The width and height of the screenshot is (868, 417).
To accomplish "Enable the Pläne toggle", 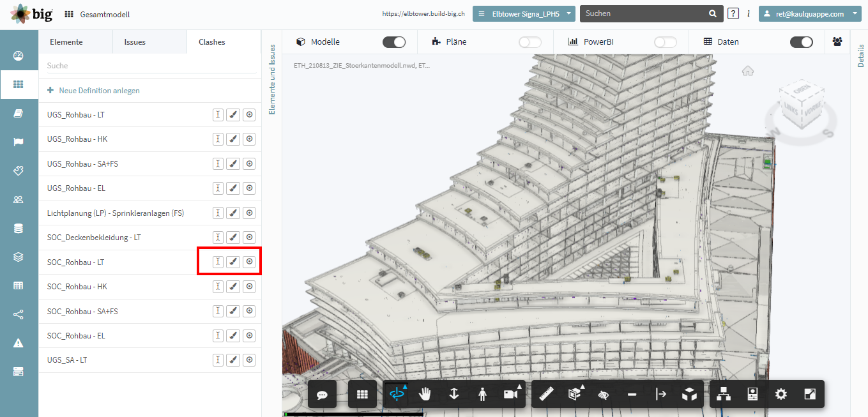I will click(x=529, y=42).
